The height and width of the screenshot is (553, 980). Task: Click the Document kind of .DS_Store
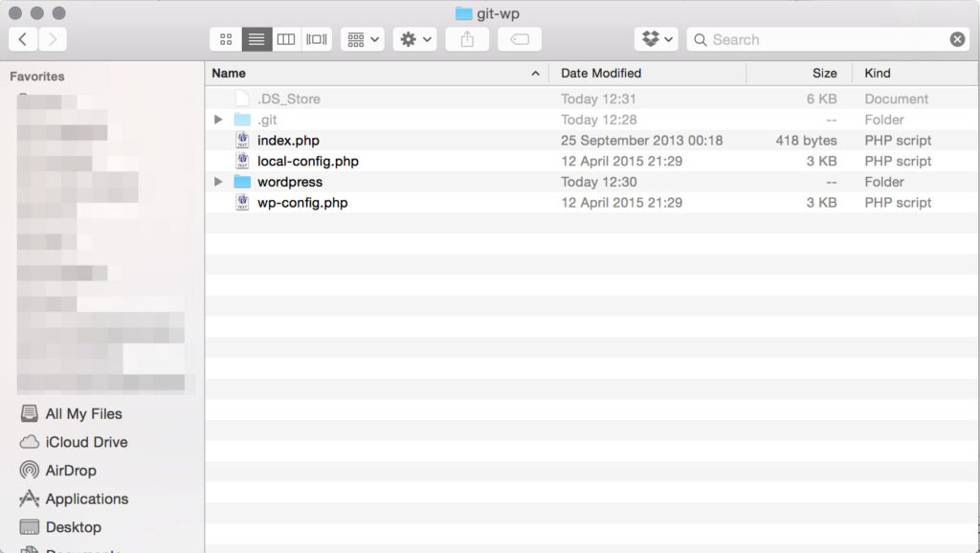[x=896, y=99]
